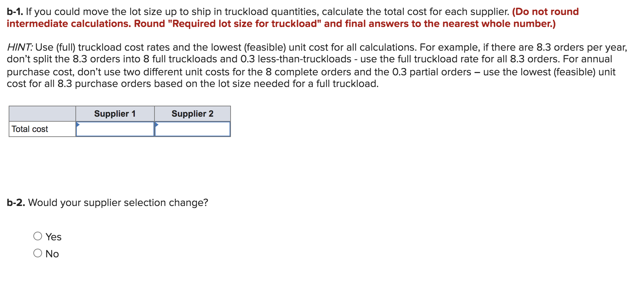The height and width of the screenshot is (282, 644).
Task: Click the blue comment triangle in Supplier 2 cell
Action: click(x=156, y=124)
